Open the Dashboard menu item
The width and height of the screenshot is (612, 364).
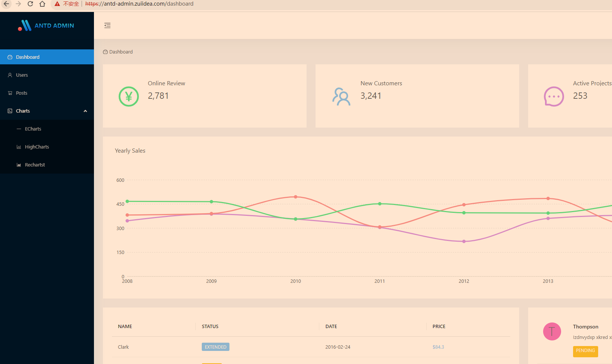(47, 57)
